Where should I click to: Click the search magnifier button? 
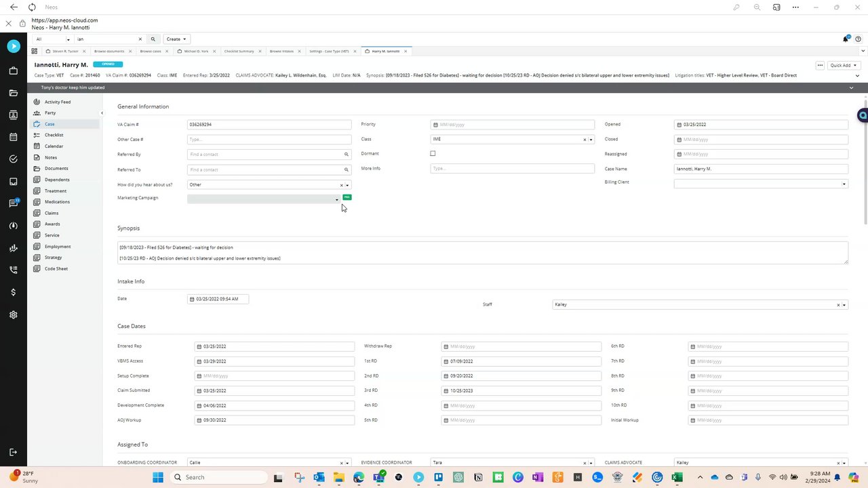click(x=153, y=39)
